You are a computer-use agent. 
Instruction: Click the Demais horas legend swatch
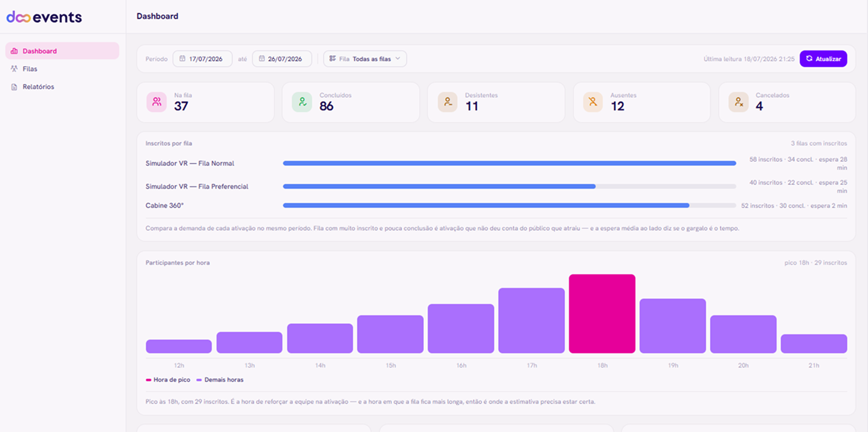click(x=199, y=380)
